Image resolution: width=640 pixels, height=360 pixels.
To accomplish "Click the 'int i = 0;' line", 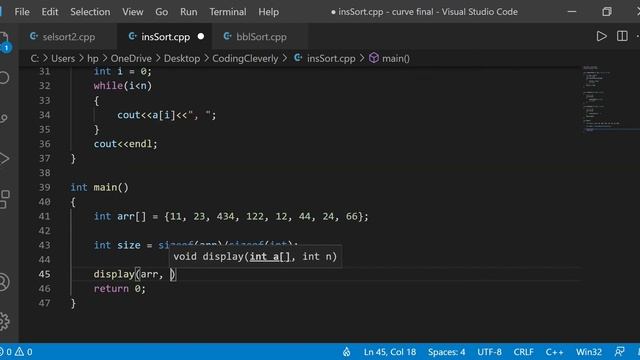I will (122, 71).
